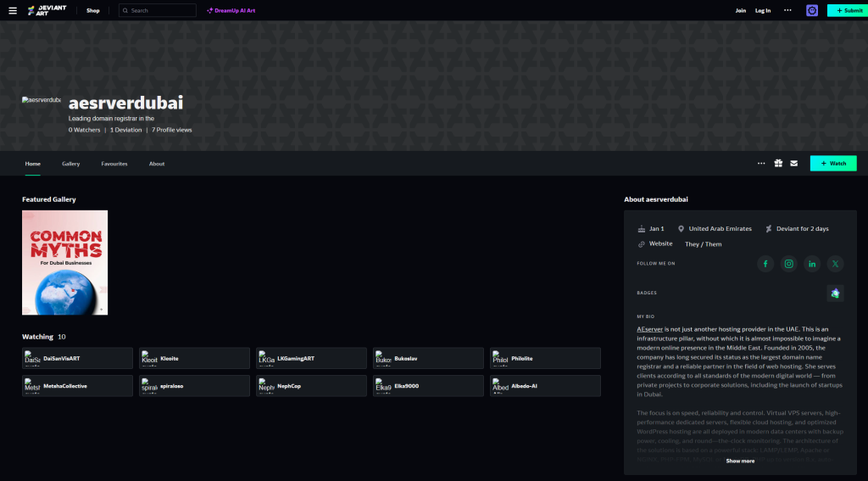Click the gift icon on profile bar

[778, 164]
